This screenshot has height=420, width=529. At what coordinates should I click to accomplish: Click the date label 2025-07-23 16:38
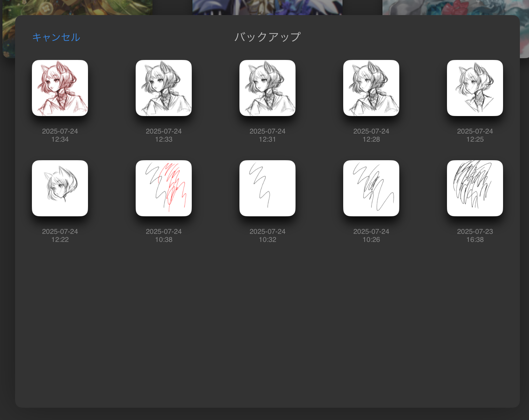point(475,236)
